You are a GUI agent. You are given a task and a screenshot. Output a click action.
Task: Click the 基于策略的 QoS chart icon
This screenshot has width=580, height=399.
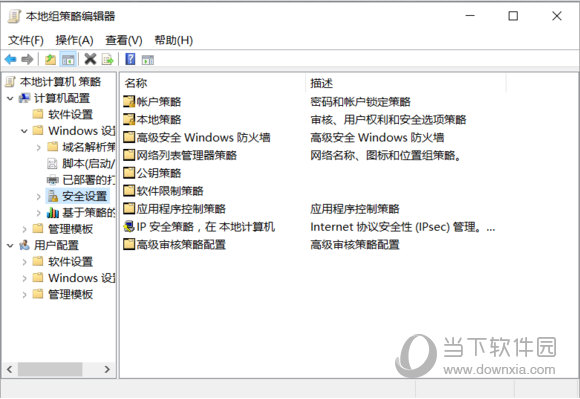pos(53,213)
